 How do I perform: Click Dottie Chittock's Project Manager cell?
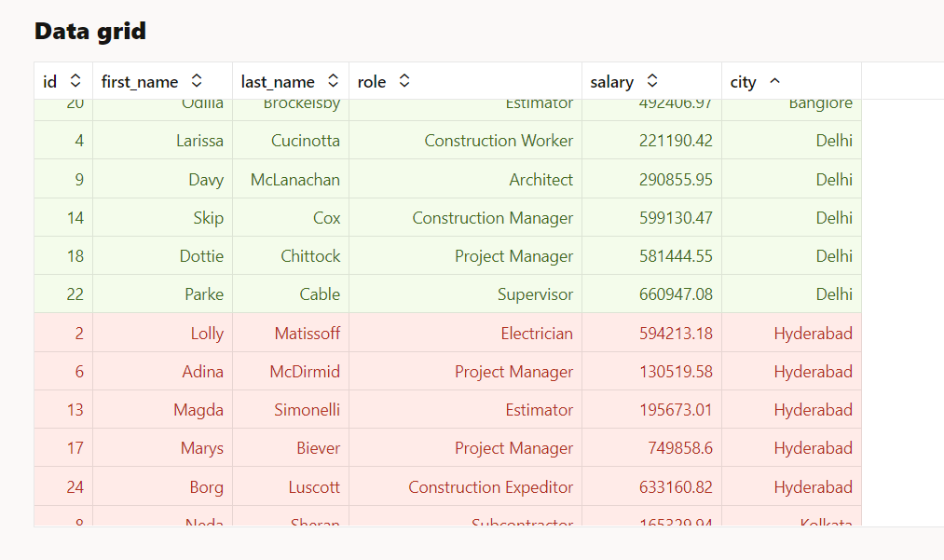[x=513, y=256]
